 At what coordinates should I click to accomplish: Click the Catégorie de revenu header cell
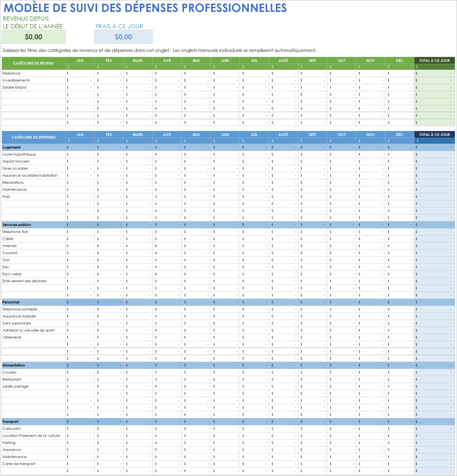[33, 63]
